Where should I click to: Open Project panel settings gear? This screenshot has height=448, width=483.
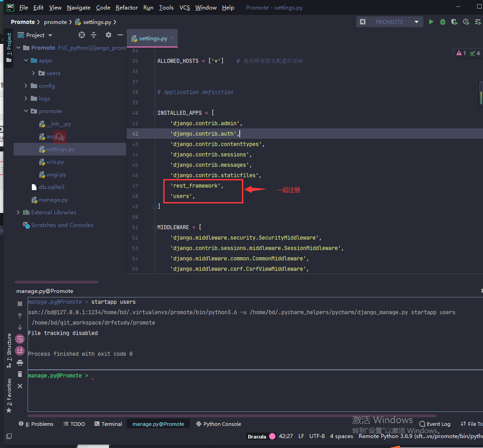coord(109,35)
